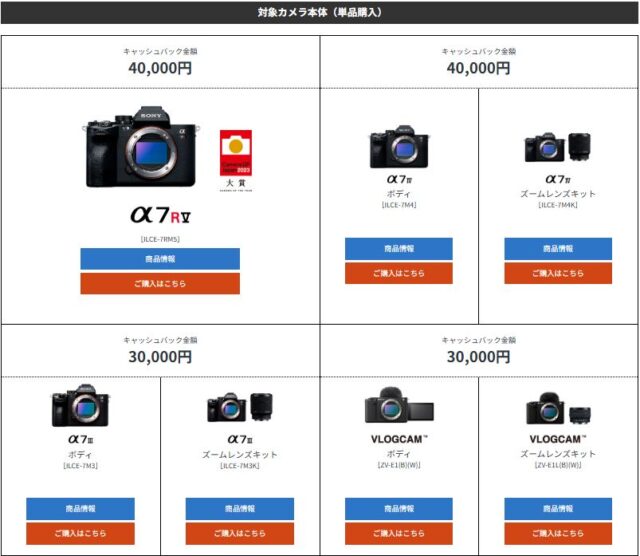Click purchase button for α7R V

(x=160, y=283)
